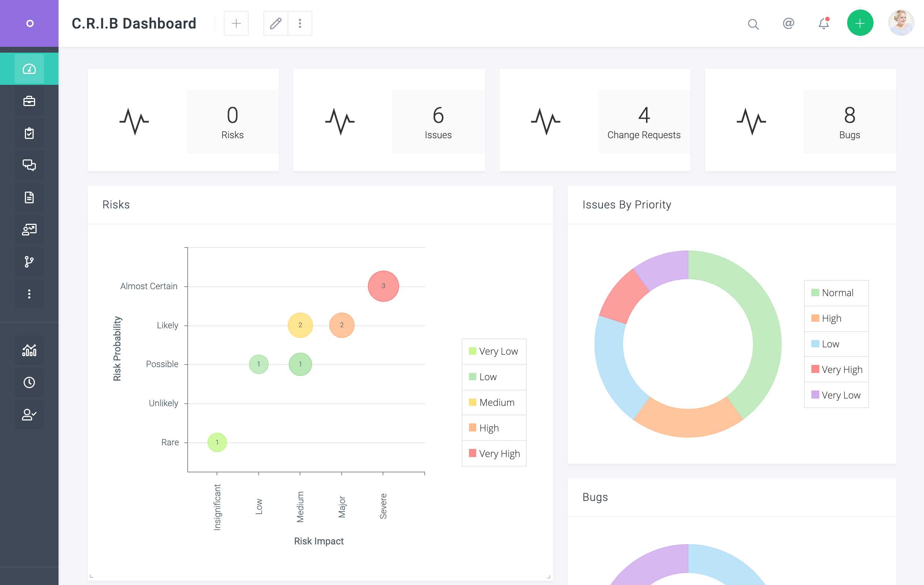
Task: Open the user avatar profile menu
Action: [901, 23]
